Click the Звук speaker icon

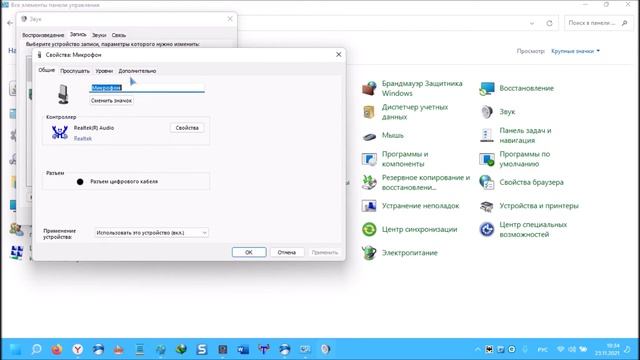[487, 112]
